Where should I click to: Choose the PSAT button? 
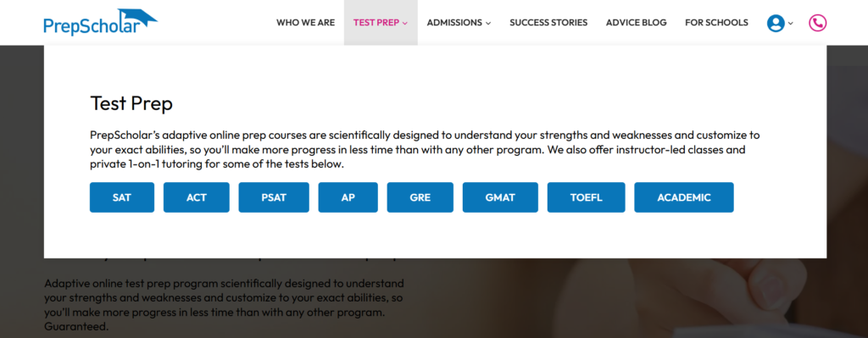pyautogui.click(x=274, y=197)
